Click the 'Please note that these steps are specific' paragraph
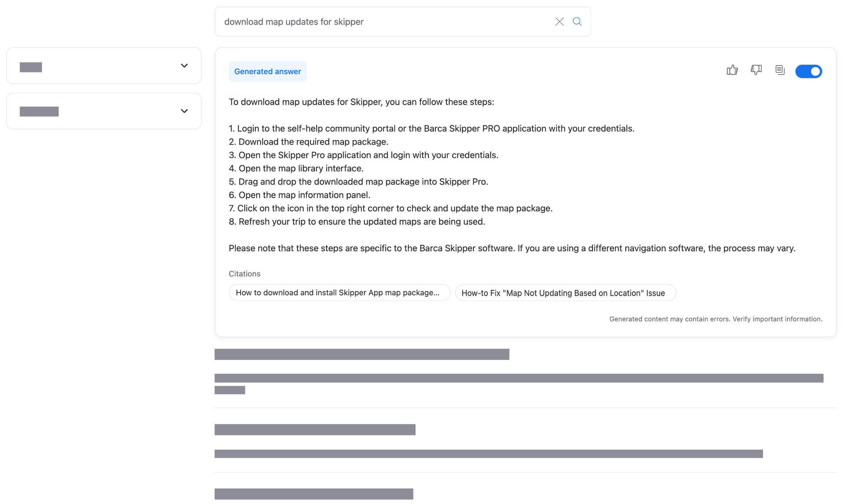The image size is (843, 504). point(512,248)
